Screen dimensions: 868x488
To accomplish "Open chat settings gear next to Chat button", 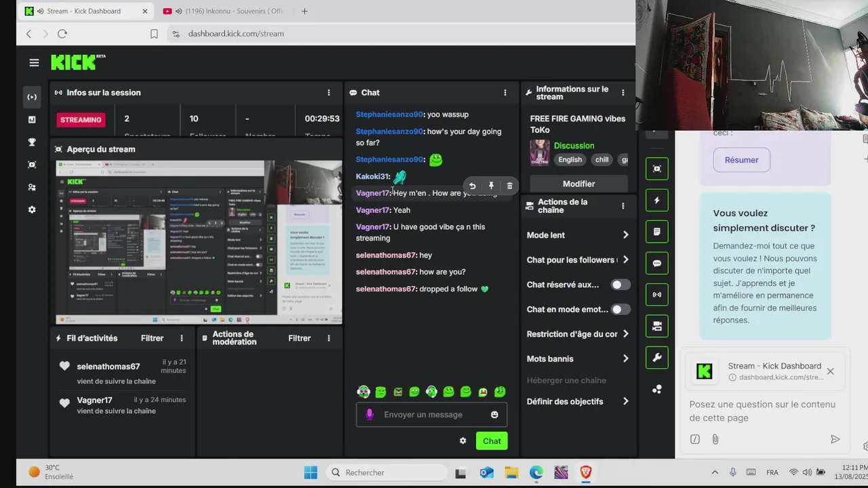I will point(463,441).
